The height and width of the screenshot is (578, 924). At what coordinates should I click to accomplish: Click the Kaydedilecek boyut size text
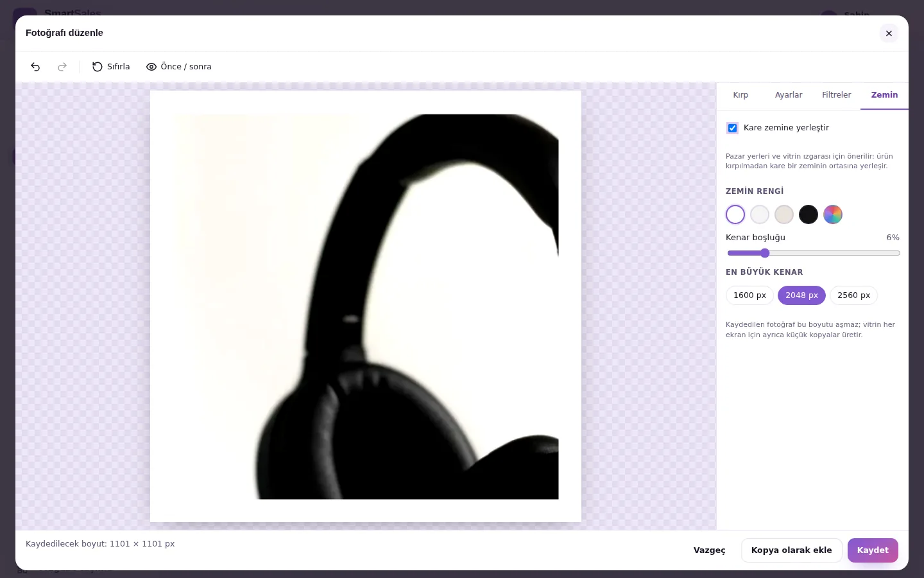point(100,544)
